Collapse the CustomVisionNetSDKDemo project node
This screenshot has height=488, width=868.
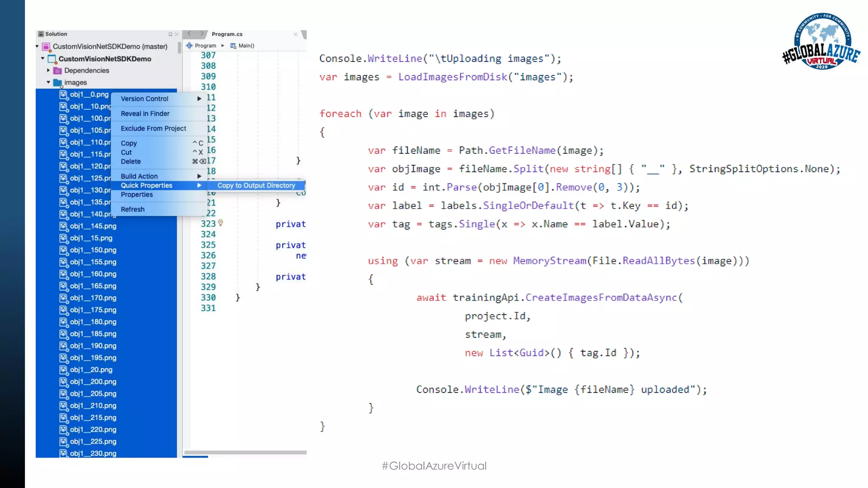(43, 58)
